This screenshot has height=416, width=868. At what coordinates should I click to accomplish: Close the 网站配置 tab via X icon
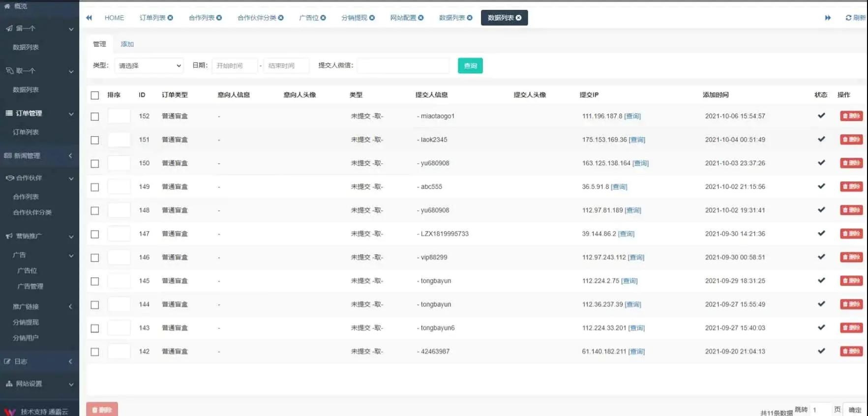tap(421, 18)
